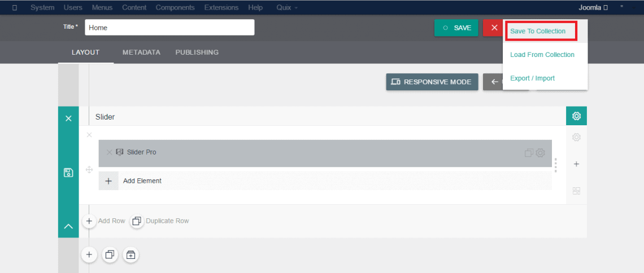Click the Add Element plus icon
644x273 pixels.
(x=108, y=181)
